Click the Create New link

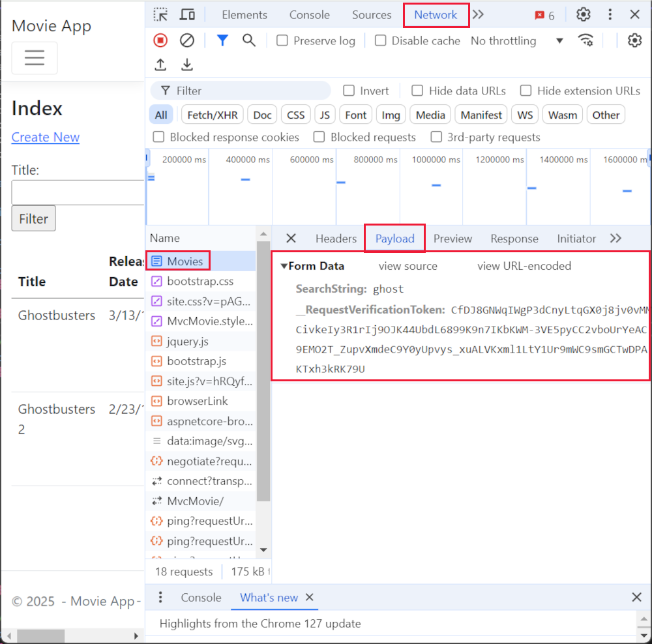click(46, 137)
